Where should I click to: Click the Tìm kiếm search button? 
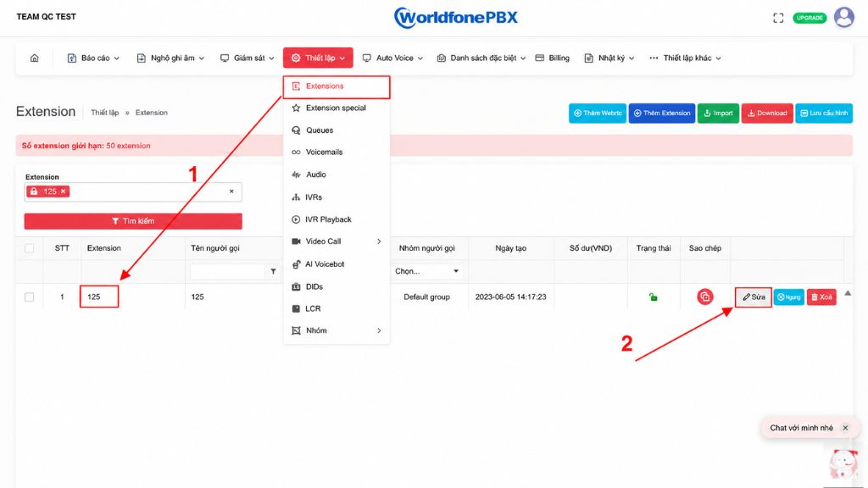pos(133,221)
